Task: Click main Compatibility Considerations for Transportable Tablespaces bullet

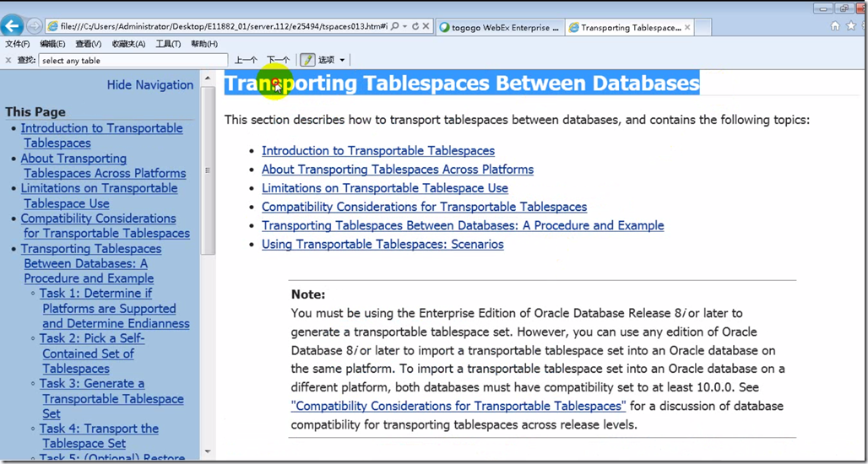Action: point(424,207)
